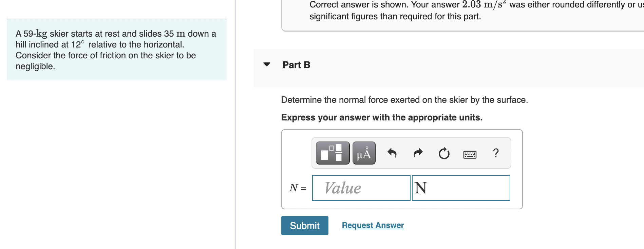Select the skier problem statement panel
Screen dimensions: 644x249
(x=117, y=50)
